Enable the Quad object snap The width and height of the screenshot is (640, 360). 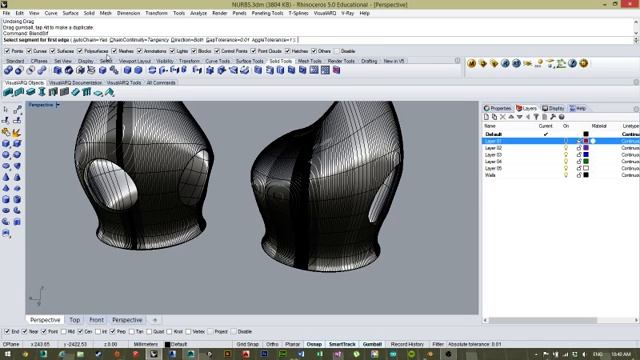[149, 332]
